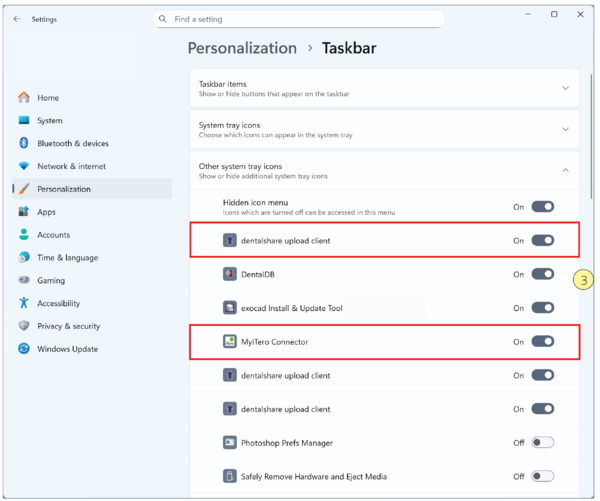
Task: Click the Apps icon in sidebar
Action: point(24,211)
